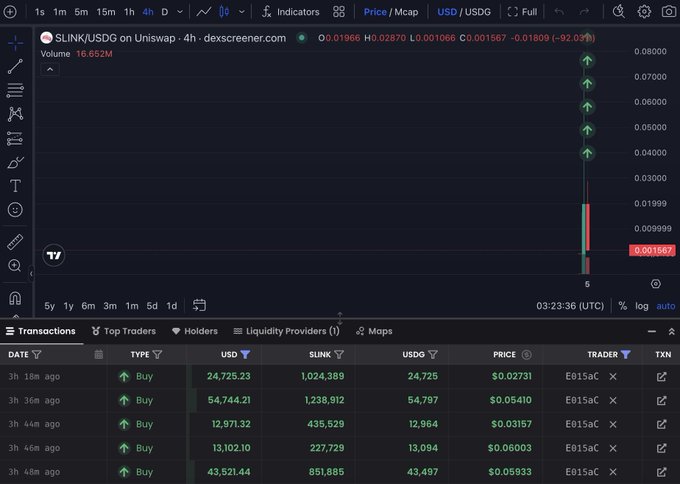Toggle log scale
The width and height of the screenshot is (680, 484).
click(642, 306)
